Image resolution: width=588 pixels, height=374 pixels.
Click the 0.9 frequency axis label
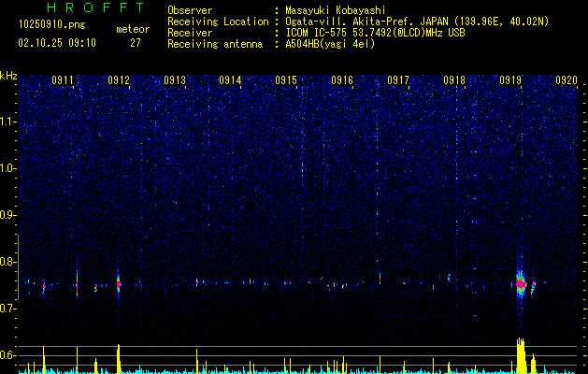click(x=7, y=215)
